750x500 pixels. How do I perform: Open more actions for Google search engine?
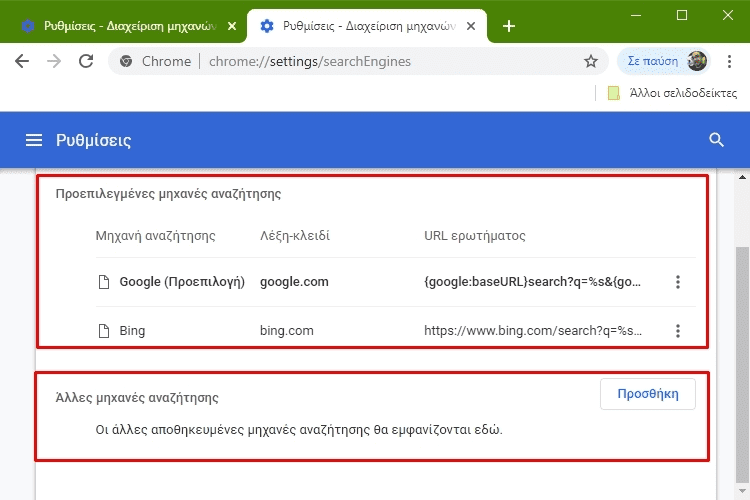tap(678, 282)
